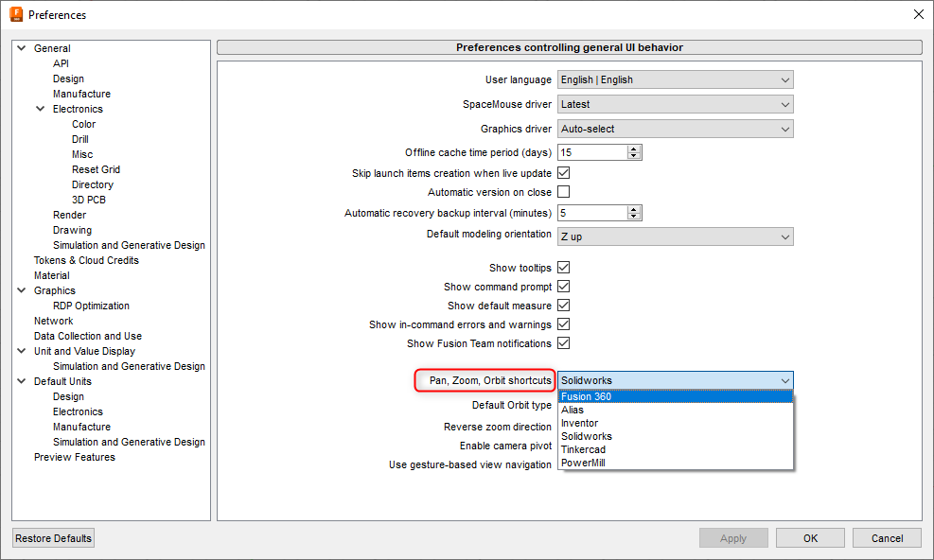Disable Show tooltips
This screenshot has height=560, width=934.
click(563, 268)
